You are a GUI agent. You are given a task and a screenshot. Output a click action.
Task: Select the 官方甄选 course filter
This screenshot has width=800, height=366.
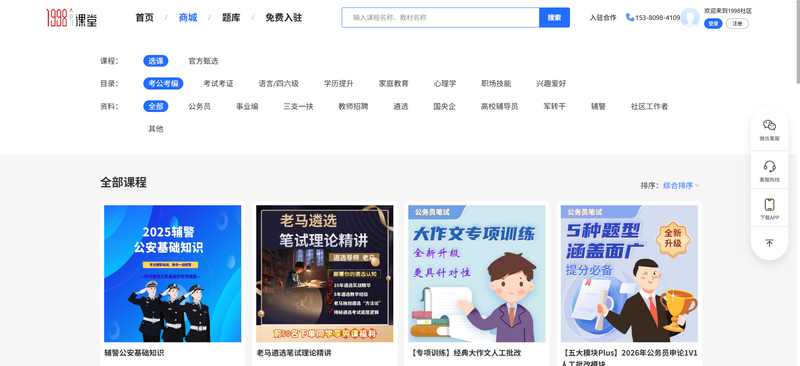click(x=203, y=61)
